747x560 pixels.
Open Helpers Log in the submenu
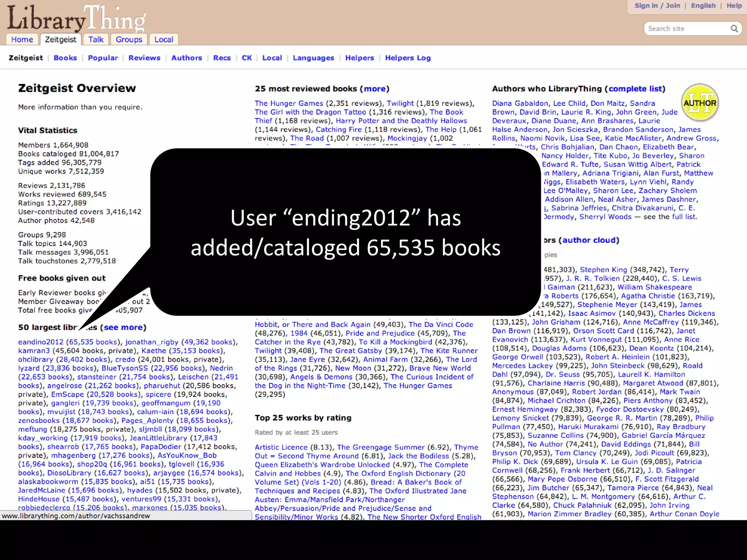click(x=408, y=58)
